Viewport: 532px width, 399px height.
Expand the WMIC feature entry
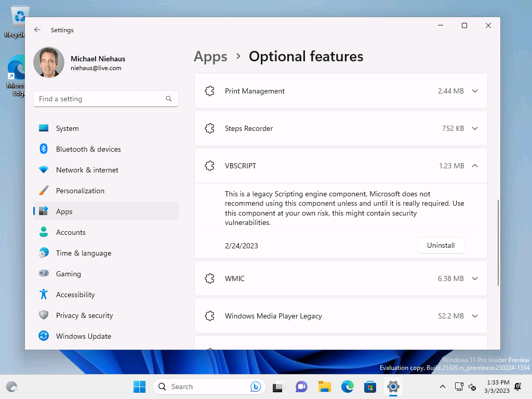[474, 278]
